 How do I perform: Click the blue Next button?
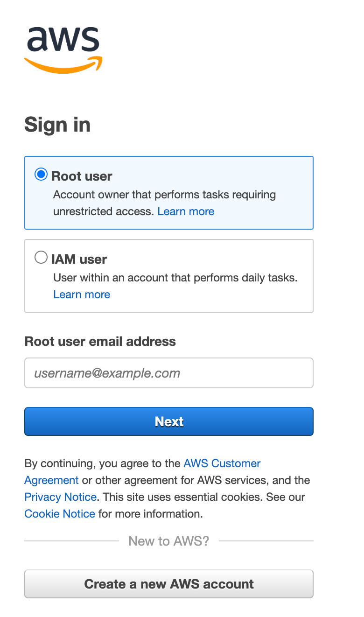169,421
